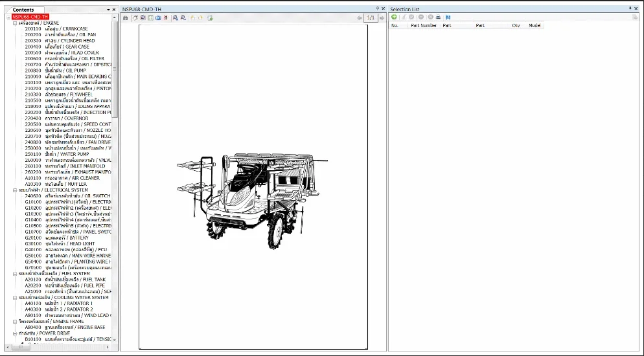Click the page number 1/1 field
The height and width of the screenshot is (356, 644).
(371, 18)
